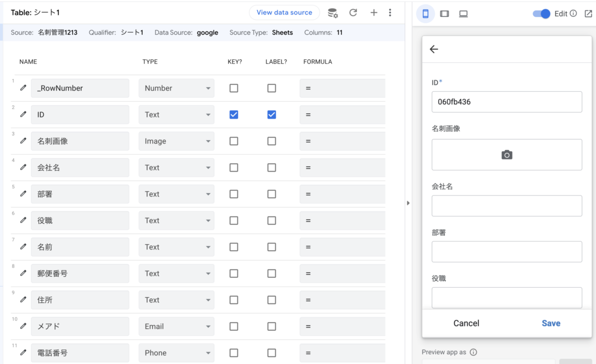This screenshot has height=364, width=596.
Task: Tap camera icon in 名刺画像 field
Action: coord(507,155)
